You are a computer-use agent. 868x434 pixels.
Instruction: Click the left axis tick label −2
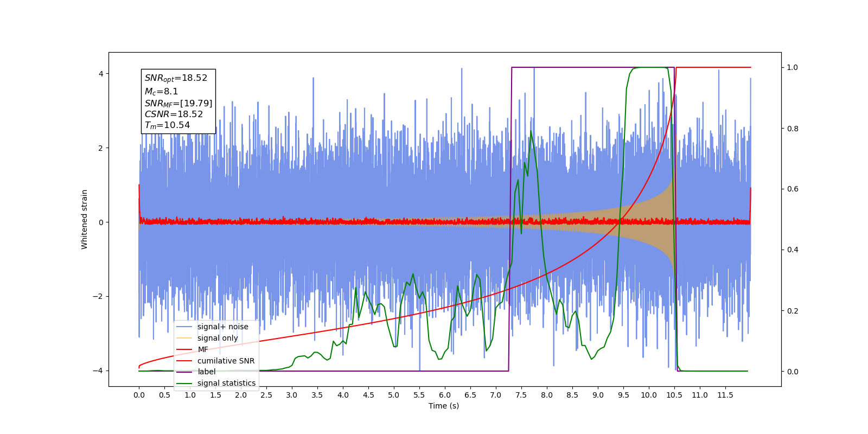coord(98,297)
